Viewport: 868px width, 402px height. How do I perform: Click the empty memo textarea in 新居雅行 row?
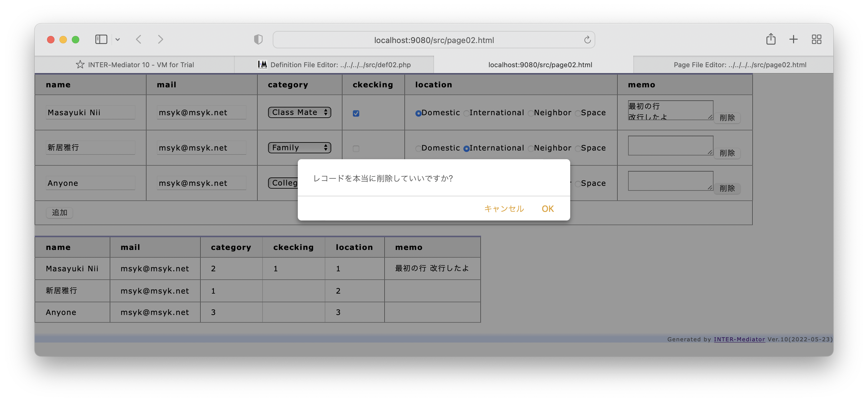(670, 145)
